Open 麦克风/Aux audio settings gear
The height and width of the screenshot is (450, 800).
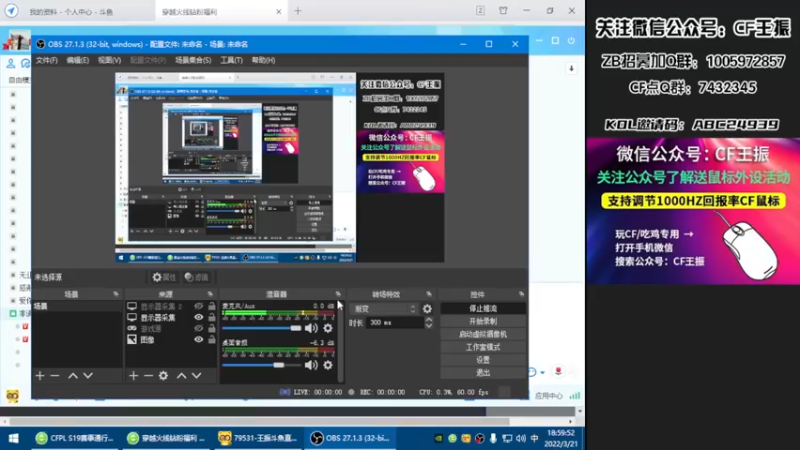click(x=328, y=328)
